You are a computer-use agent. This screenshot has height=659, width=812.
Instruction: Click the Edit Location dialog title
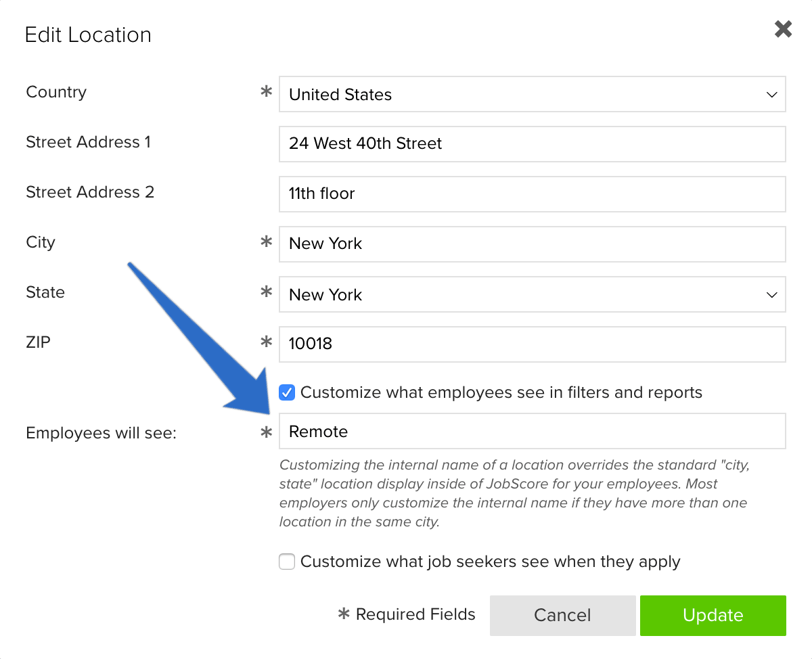pyautogui.click(x=88, y=35)
